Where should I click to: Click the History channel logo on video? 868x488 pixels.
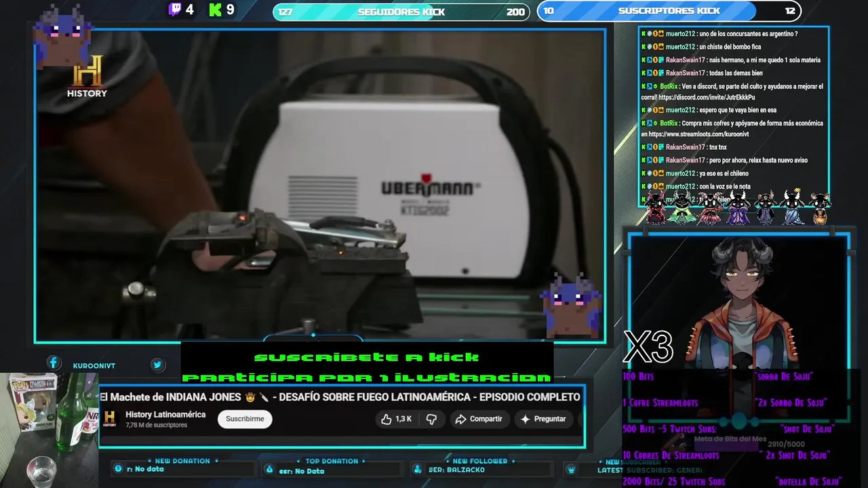click(x=87, y=76)
